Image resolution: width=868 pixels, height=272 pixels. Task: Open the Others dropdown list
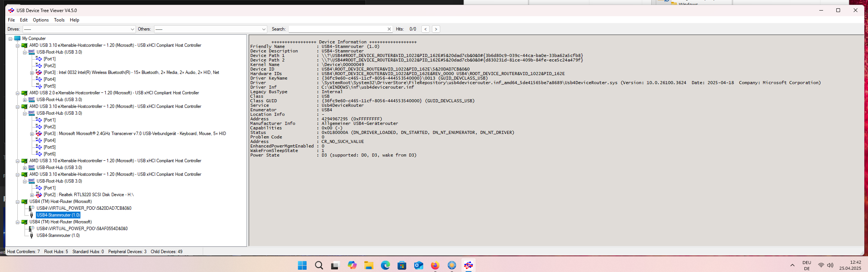pos(264,29)
